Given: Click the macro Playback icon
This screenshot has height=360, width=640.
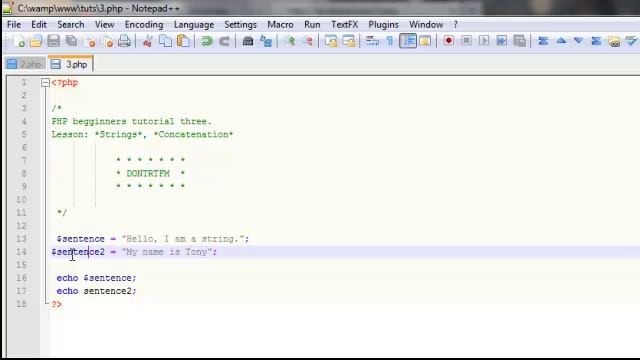Looking at the screenshot, I should tap(484, 41).
